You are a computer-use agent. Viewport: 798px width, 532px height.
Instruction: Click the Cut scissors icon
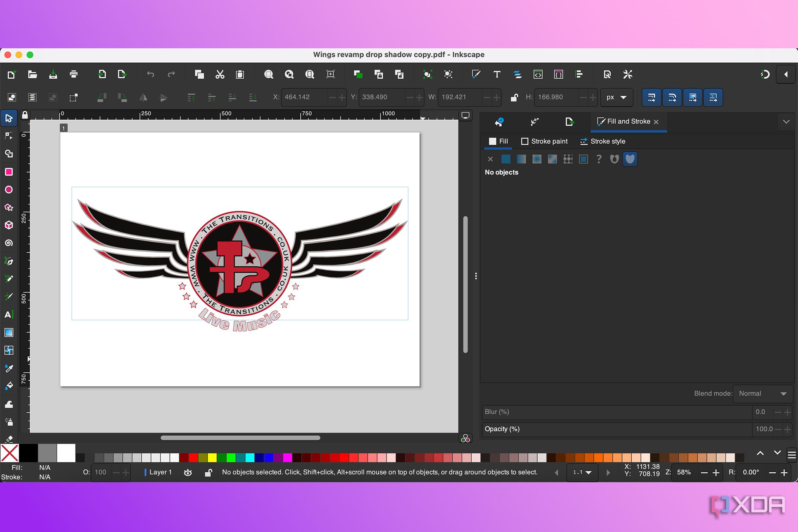pos(220,74)
